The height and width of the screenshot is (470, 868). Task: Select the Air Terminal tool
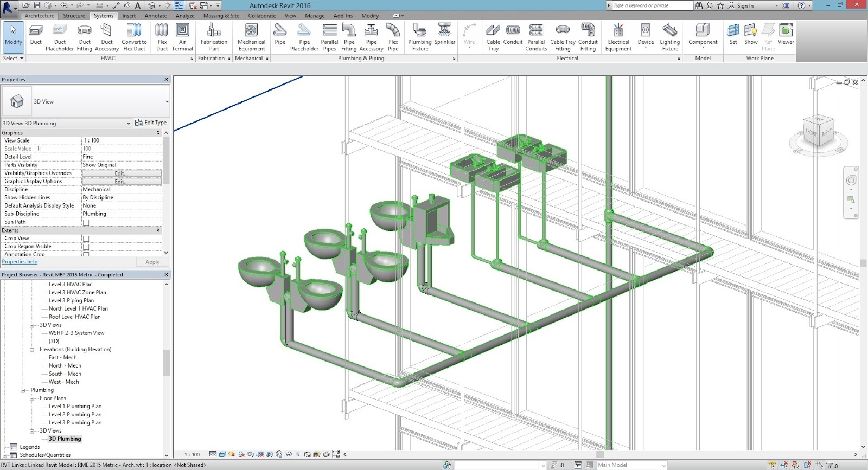(x=182, y=37)
